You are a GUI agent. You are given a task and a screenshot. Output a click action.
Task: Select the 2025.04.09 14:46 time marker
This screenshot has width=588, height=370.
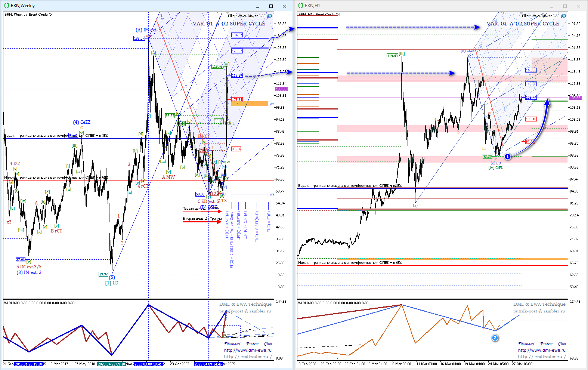click(208, 364)
